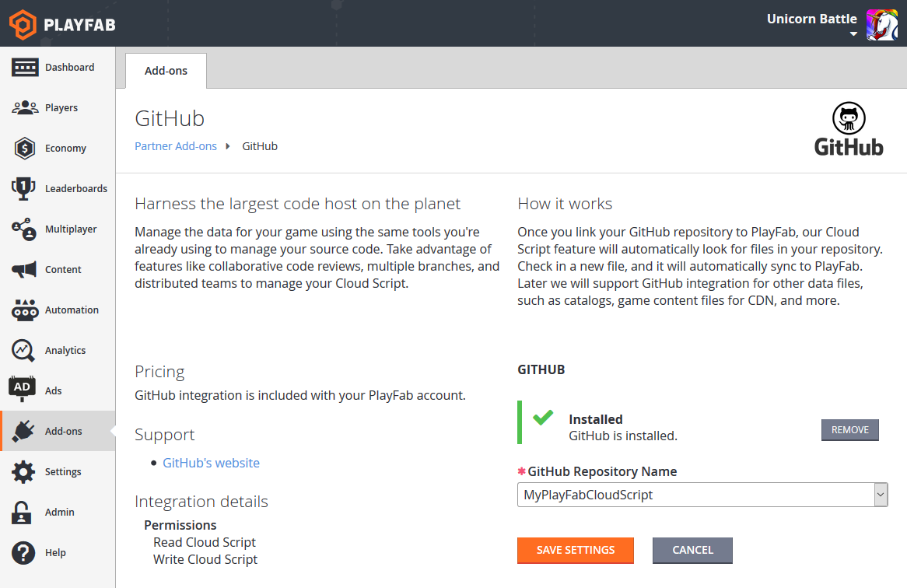Select the Players icon
The image size is (907, 588).
[x=25, y=107]
